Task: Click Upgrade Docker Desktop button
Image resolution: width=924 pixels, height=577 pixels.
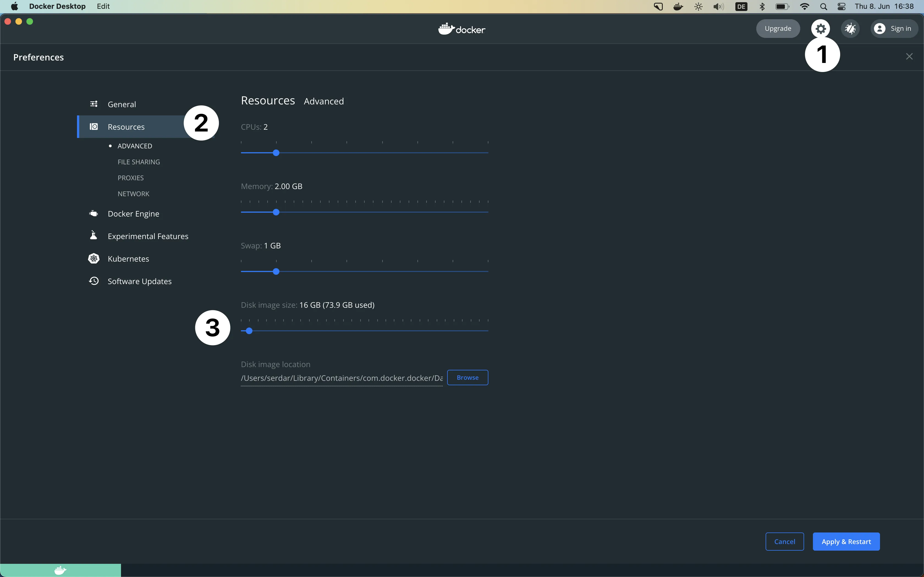Action: [x=777, y=28]
